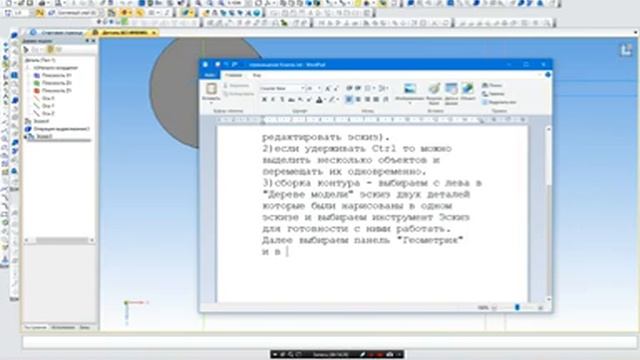Open the bullet list style dropdown
The image size is (640, 360).
374,88
